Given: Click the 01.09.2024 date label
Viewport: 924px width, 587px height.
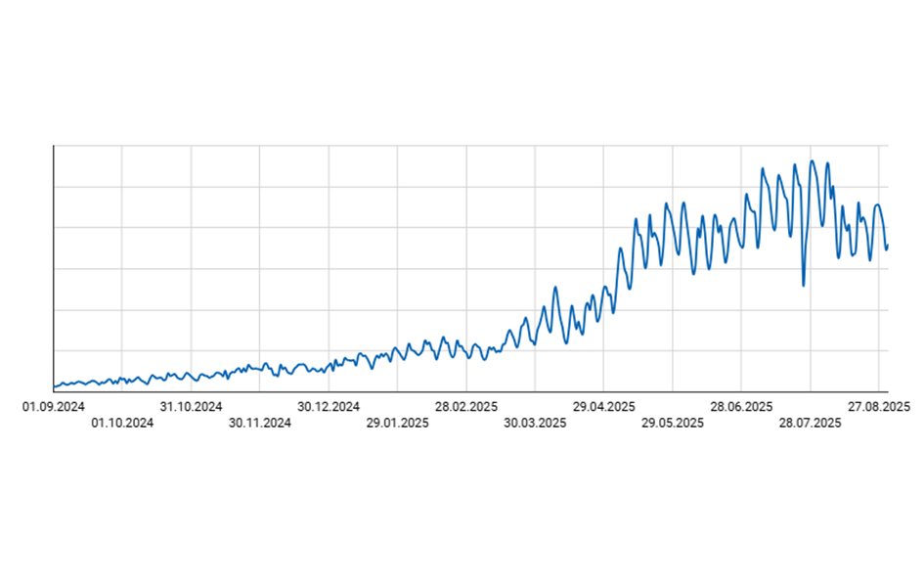Looking at the screenshot, I should pos(54,406).
